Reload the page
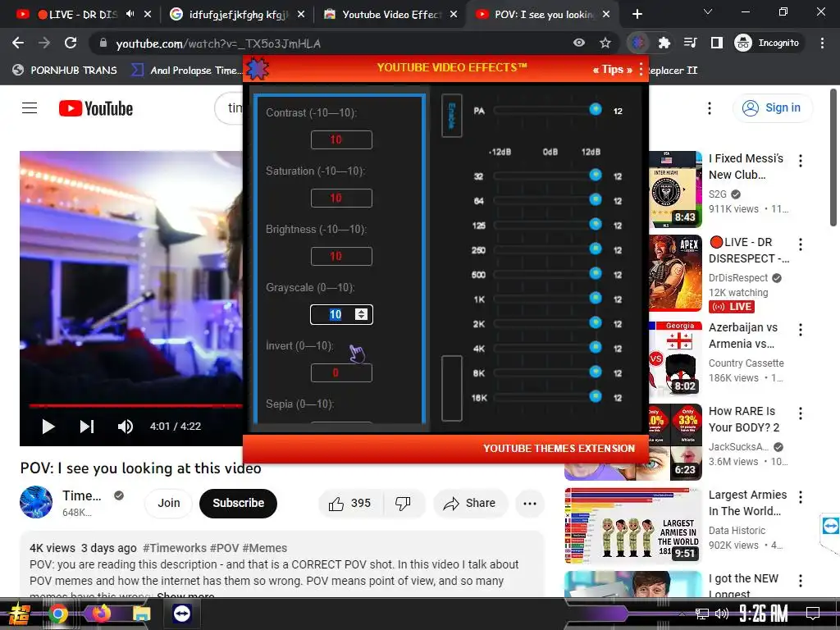 tap(71, 43)
